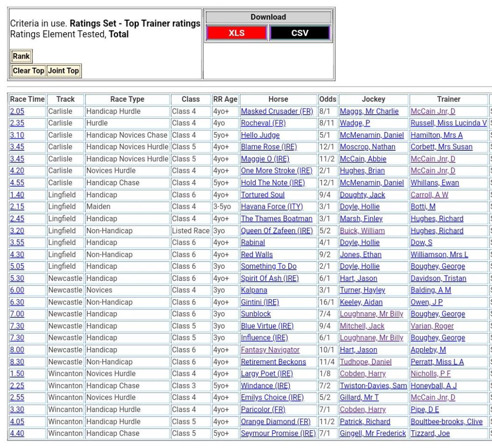Open the 1.40 Lingfield race link
Screen dimensions: 492x448
(x=17, y=195)
